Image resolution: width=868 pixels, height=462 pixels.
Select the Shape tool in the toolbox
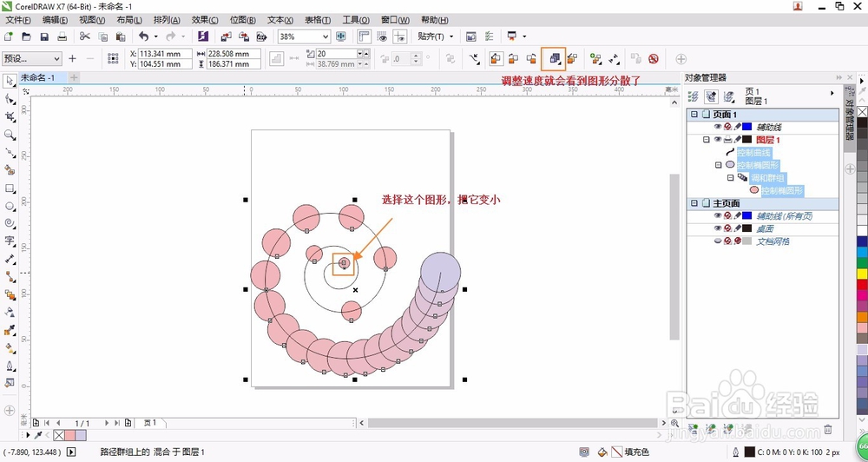10,99
